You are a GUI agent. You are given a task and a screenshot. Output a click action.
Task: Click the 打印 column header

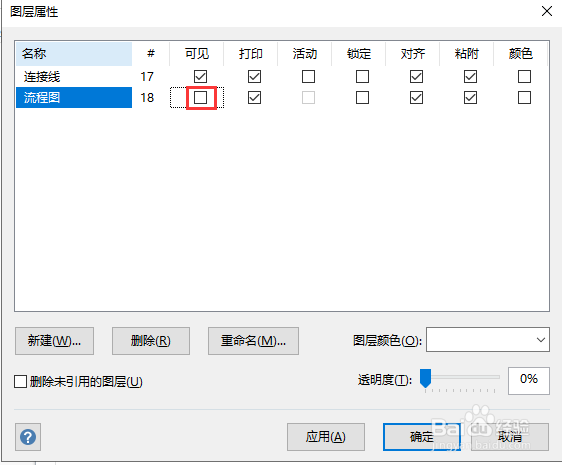[x=251, y=54]
